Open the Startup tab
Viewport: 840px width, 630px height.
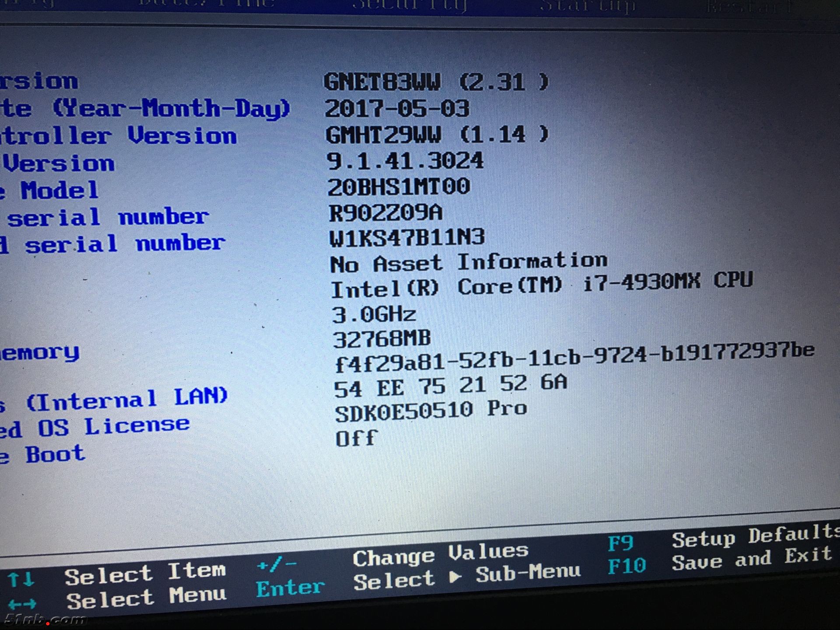click(x=588, y=6)
